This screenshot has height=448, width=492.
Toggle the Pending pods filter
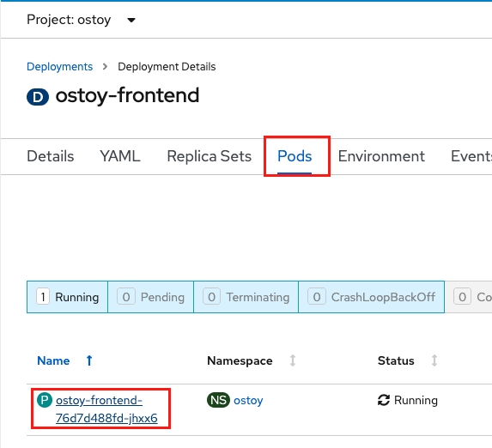[150, 297]
